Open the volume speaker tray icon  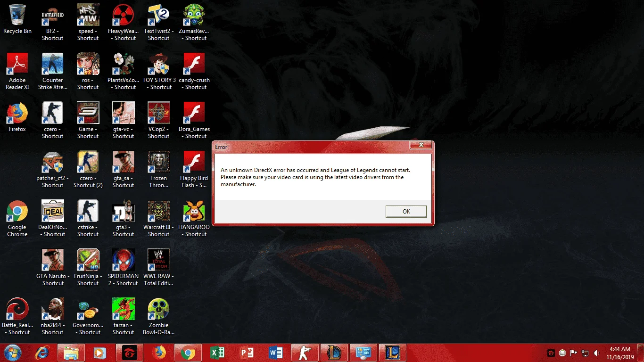click(596, 353)
